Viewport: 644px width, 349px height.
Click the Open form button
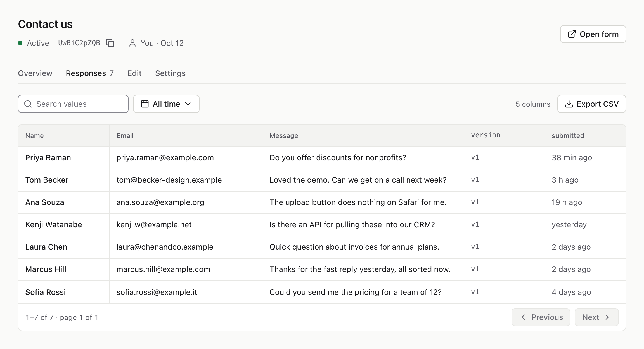click(x=593, y=34)
